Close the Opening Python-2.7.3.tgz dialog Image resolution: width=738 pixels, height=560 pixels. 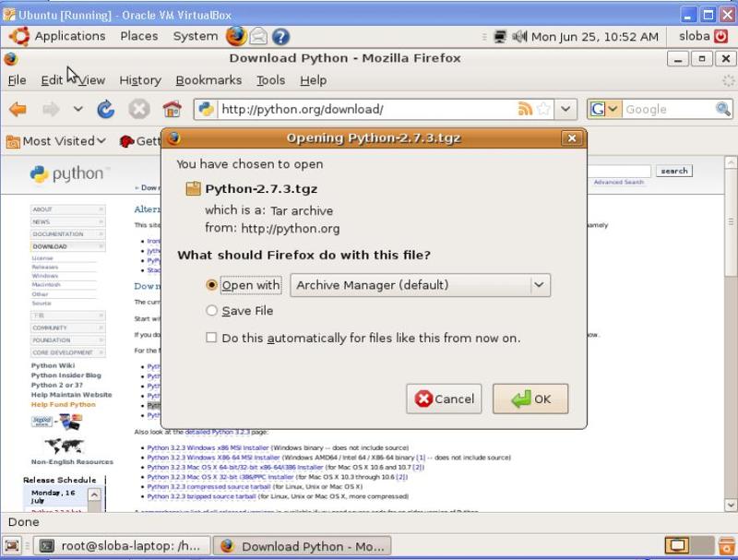point(571,137)
